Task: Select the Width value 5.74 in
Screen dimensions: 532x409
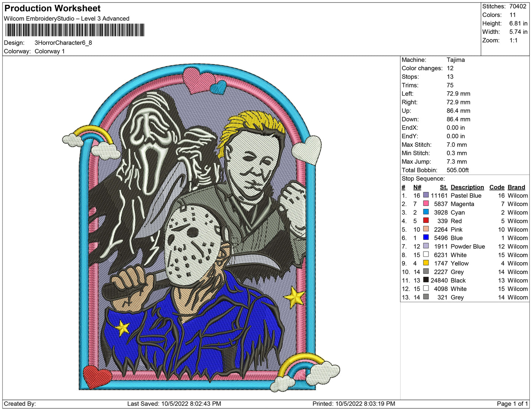Action: click(518, 32)
